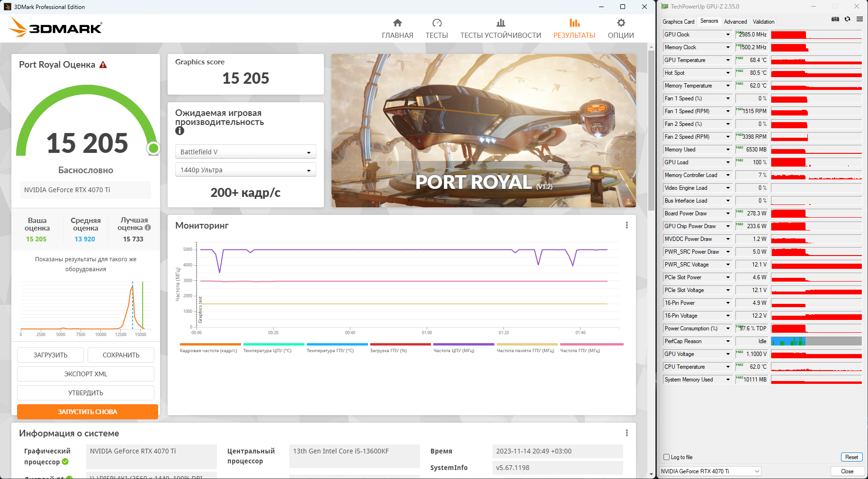This screenshot has width=868, height=479.
Task: Click the SystemInfo version v5.67.1198
Action: coord(558,468)
